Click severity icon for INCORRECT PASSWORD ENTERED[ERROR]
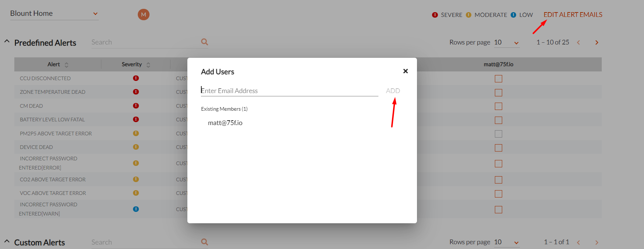The height and width of the screenshot is (249, 644). pos(136,163)
